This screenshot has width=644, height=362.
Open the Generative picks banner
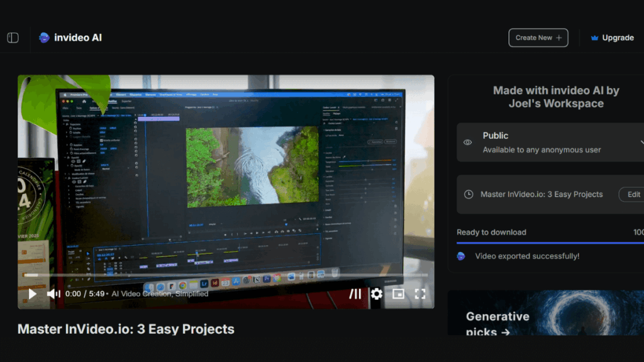(x=546, y=313)
